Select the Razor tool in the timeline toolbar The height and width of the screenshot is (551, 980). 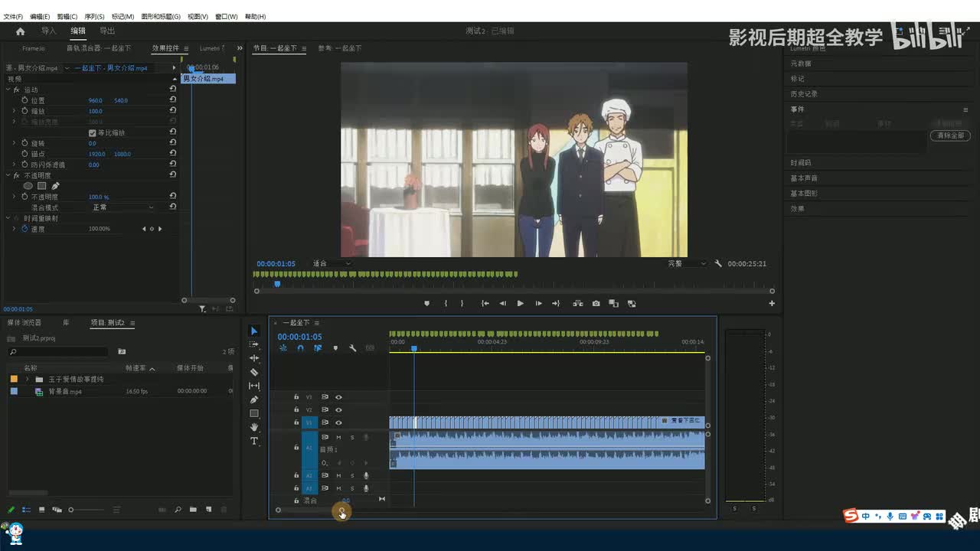[x=254, y=372]
